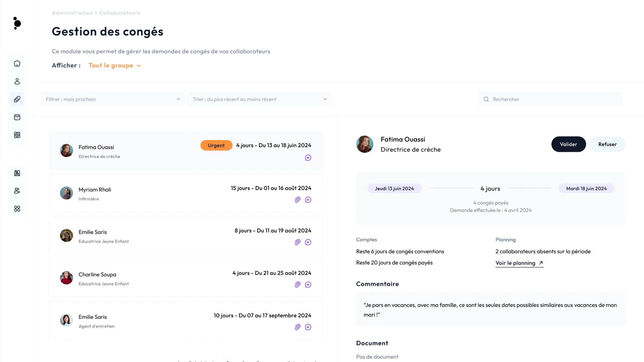Click comment icon on Charline Soupa's request
644x362 pixels.
pos(308,285)
